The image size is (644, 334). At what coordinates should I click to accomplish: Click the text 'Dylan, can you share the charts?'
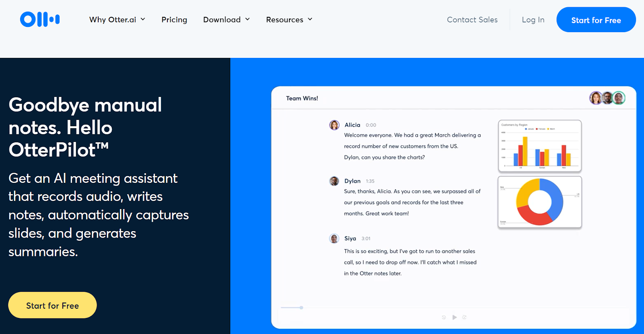pyautogui.click(x=384, y=157)
